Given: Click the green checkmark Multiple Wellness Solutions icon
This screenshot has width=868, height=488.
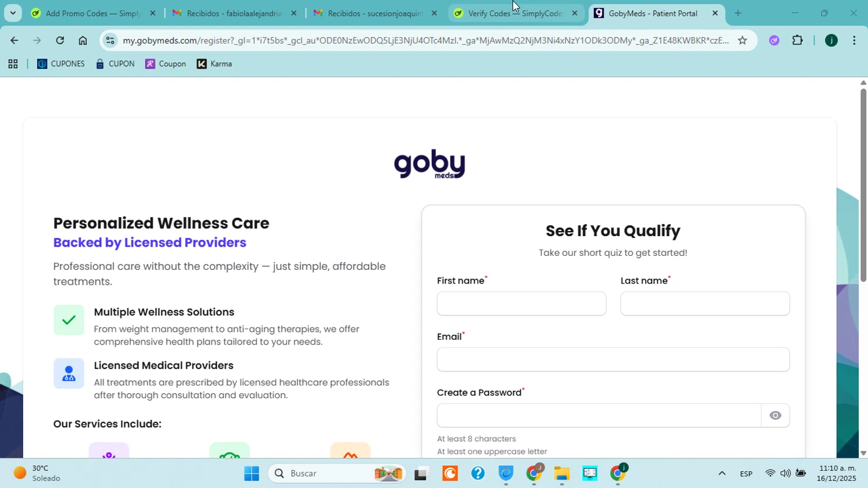Looking at the screenshot, I should (69, 320).
